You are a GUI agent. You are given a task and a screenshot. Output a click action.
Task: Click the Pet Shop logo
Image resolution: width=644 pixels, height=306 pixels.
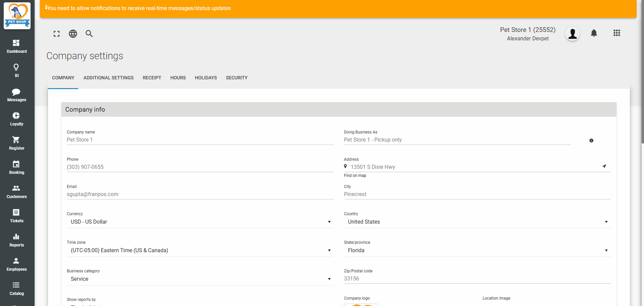pos(17,15)
